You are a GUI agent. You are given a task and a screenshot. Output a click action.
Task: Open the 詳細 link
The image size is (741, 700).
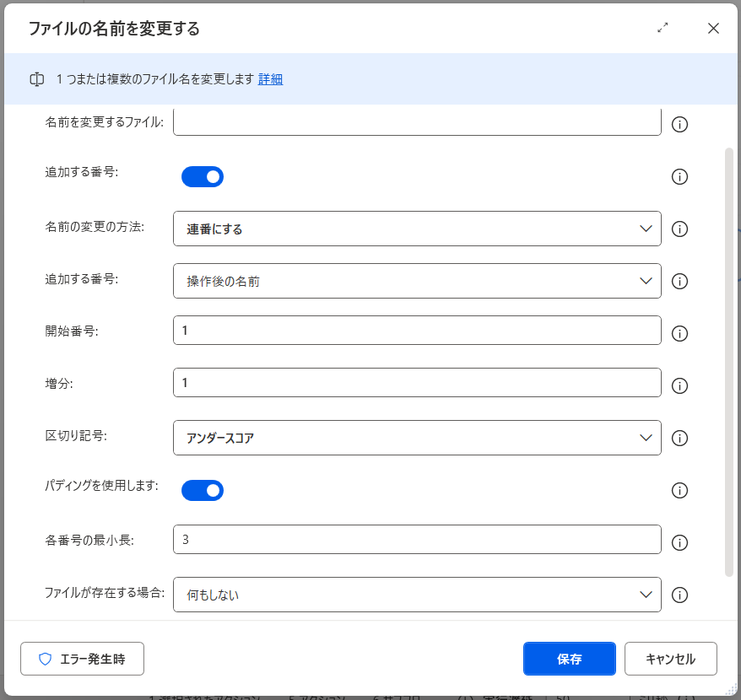pyautogui.click(x=270, y=79)
